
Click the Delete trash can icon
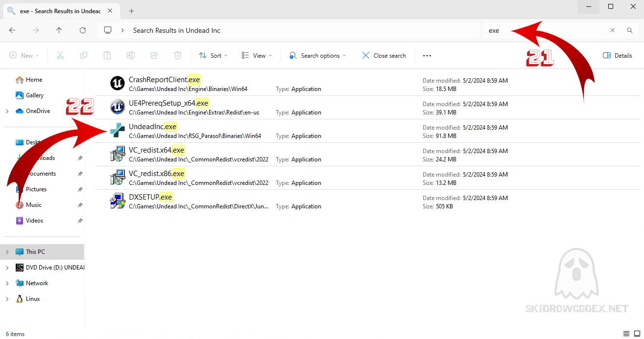(x=178, y=56)
